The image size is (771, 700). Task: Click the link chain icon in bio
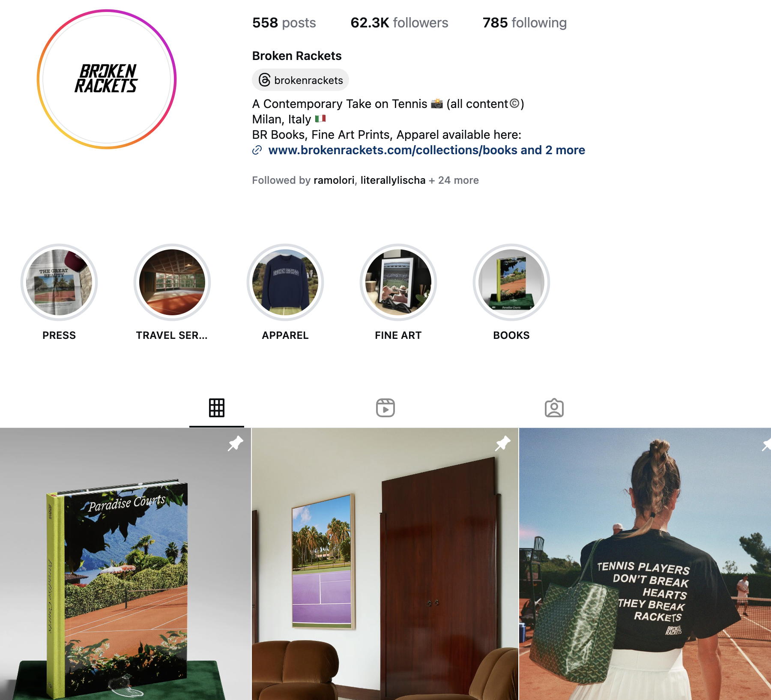tap(257, 150)
